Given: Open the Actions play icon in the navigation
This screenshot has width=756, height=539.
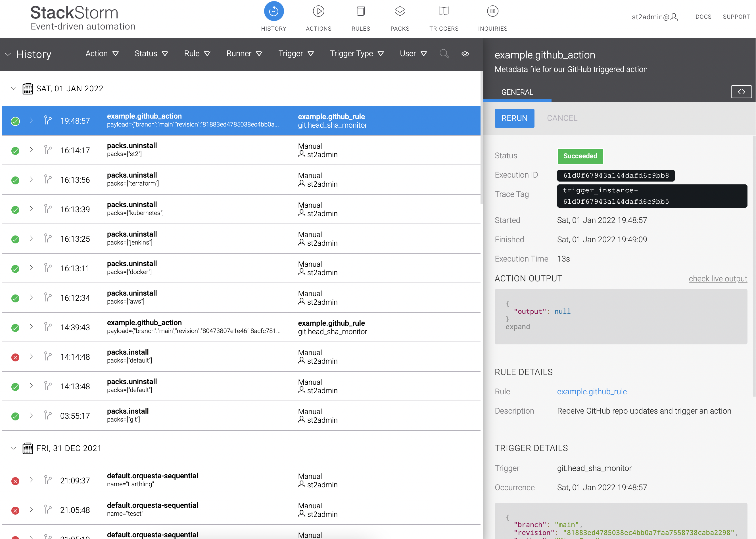Looking at the screenshot, I should [318, 11].
